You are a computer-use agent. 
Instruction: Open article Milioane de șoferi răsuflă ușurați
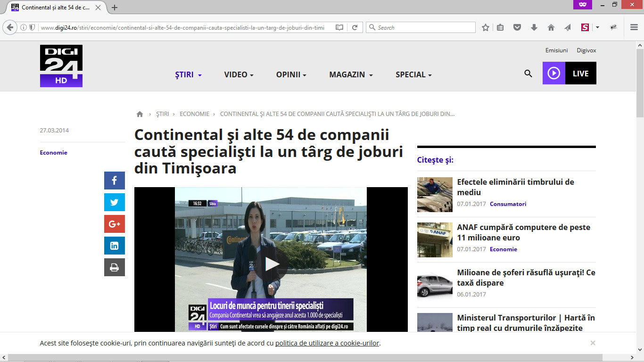(526, 278)
